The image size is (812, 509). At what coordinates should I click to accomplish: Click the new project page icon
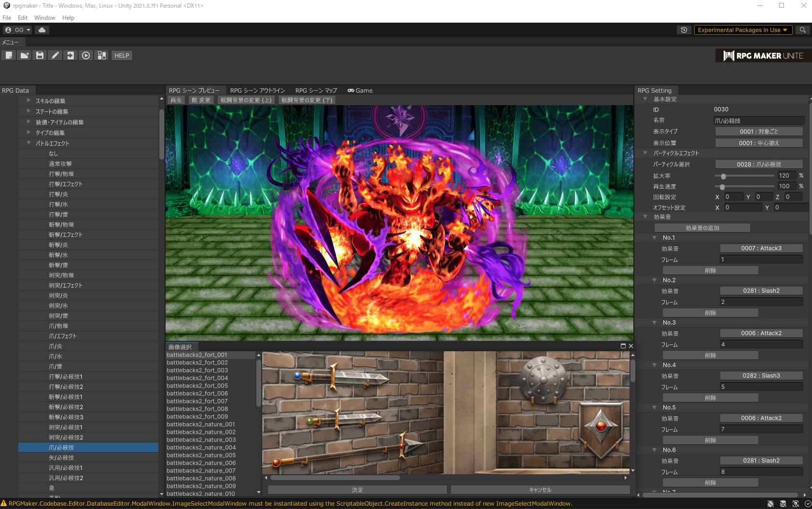point(9,55)
